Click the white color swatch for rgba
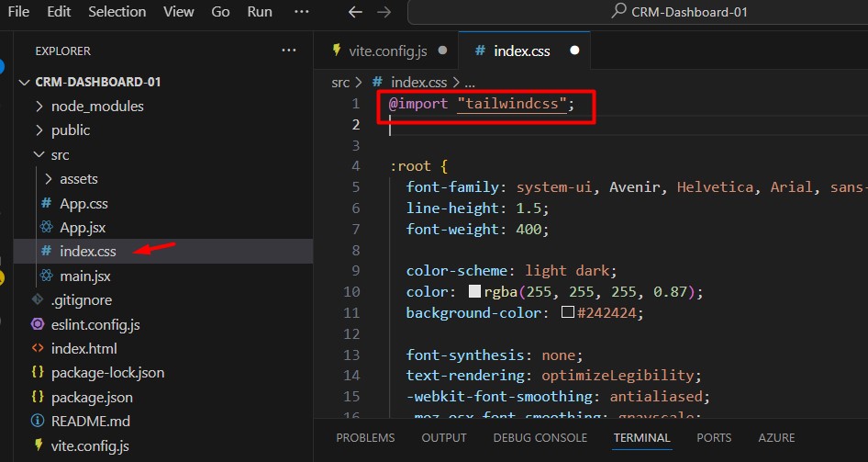Screen dimensions: 868x462 tap(475, 292)
